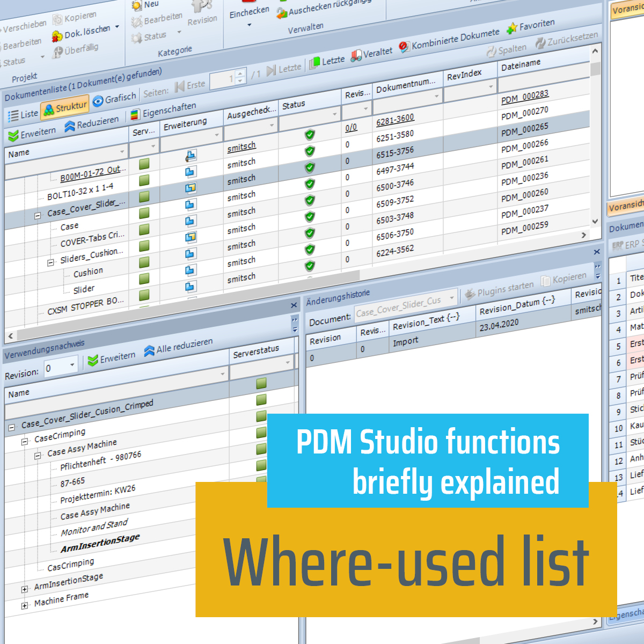Click the Favoriten star icon

pos(512,27)
